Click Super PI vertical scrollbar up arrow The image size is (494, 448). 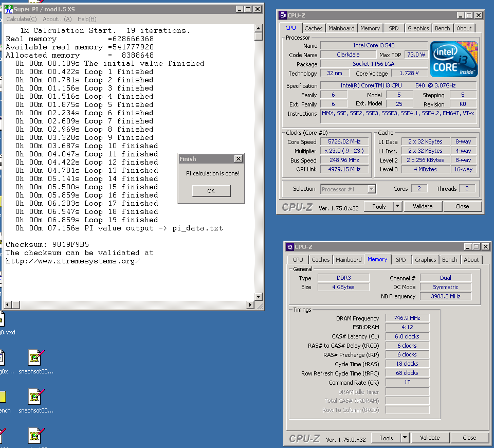tap(259, 28)
